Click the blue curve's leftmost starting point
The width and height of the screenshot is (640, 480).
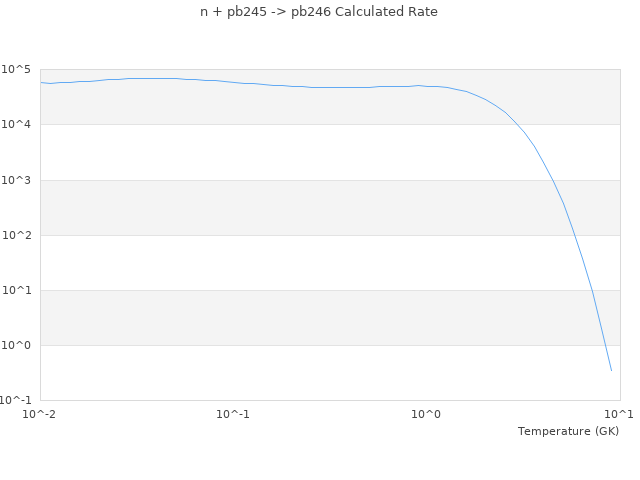[x=41, y=82]
